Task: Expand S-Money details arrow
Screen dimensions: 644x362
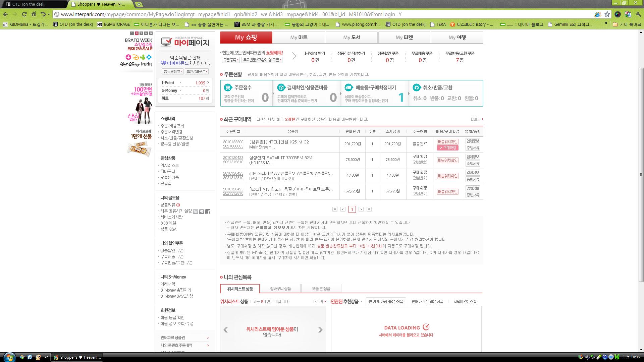Action: point(180,90)
